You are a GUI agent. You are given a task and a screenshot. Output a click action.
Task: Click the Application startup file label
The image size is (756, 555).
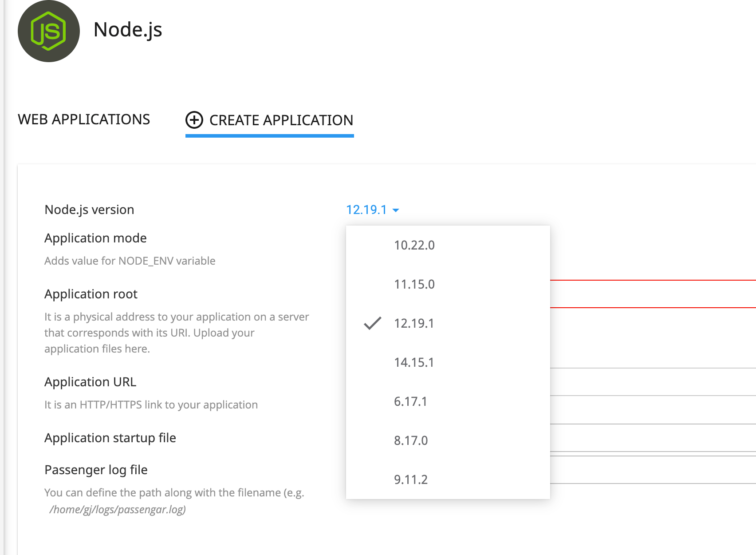click(x=110, y=438)
